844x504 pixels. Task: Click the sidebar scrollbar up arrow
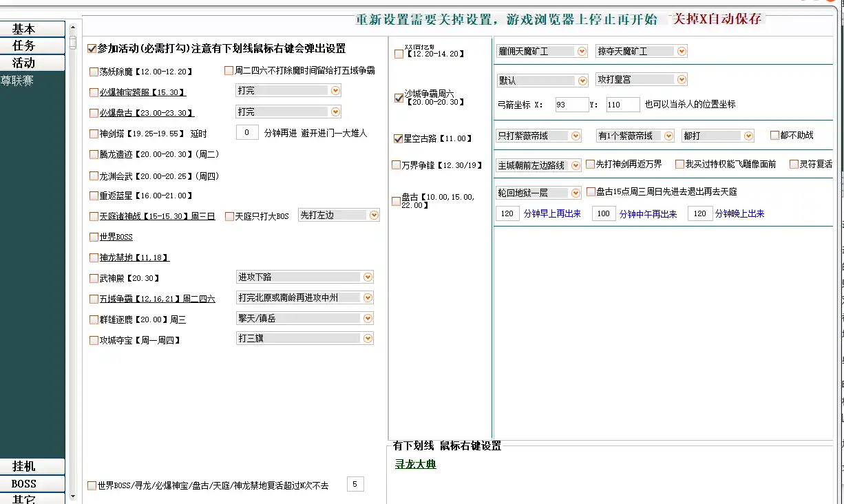(x=73, y=27)
